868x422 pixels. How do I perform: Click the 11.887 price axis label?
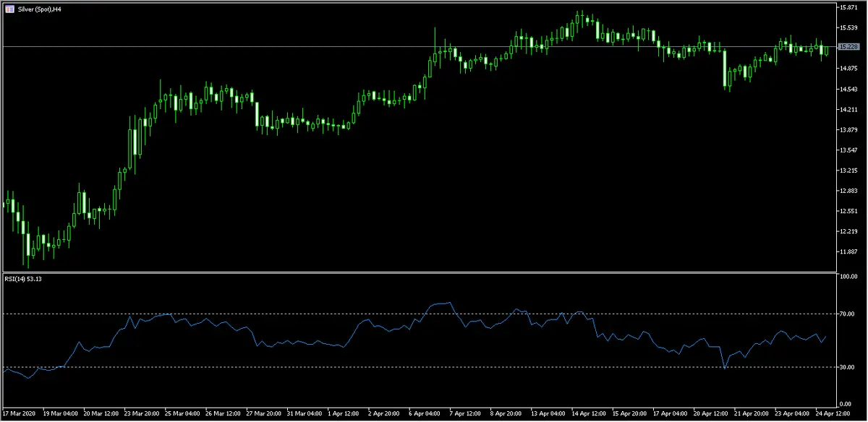click(848, 251)
